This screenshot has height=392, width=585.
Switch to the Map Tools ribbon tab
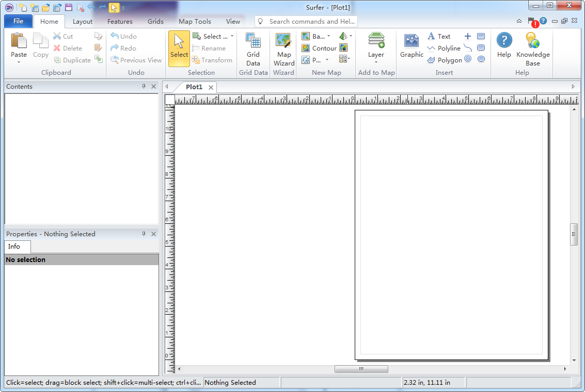[195, 22]
